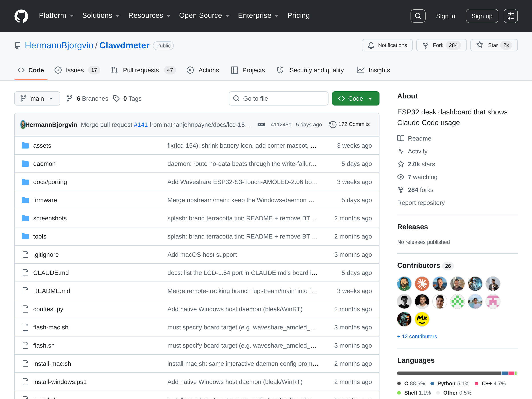The image size is (532, 399).
Task: Open the Actions tab
Action: 203,70
